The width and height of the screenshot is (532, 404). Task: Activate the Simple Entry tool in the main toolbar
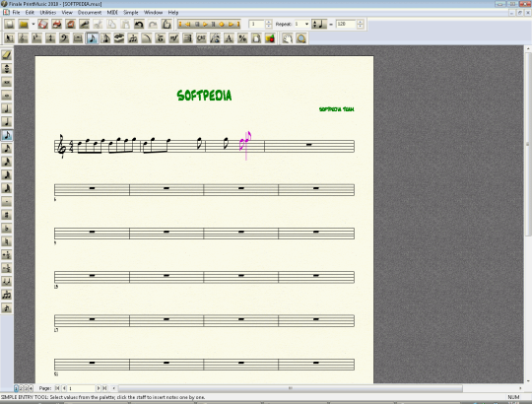pos(92,38)
